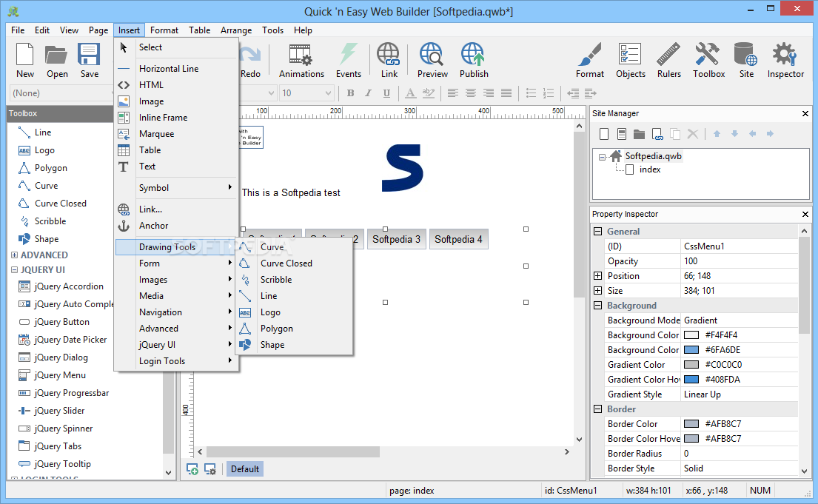Click the Gradient Color #C0C0C0 swatch
This screenshot has width=818, height=504.
click(691, 365)
